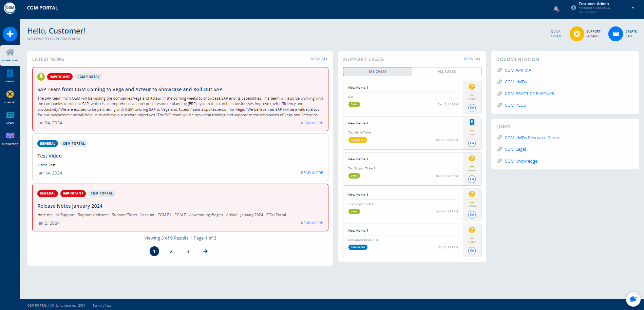This screenshot has height=310, width=644.
Task: Launch the Support Wizard
Action: 576,34
